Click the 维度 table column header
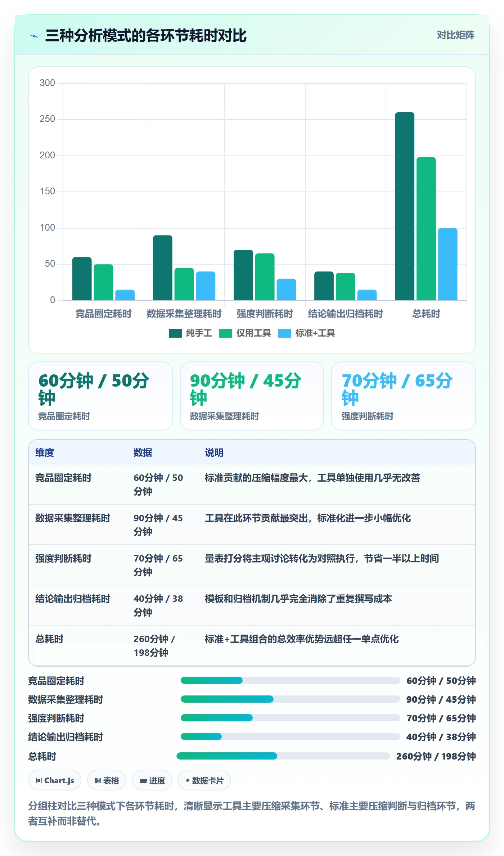Viewport: 504px width, 856px height. (x=45, y=452)
